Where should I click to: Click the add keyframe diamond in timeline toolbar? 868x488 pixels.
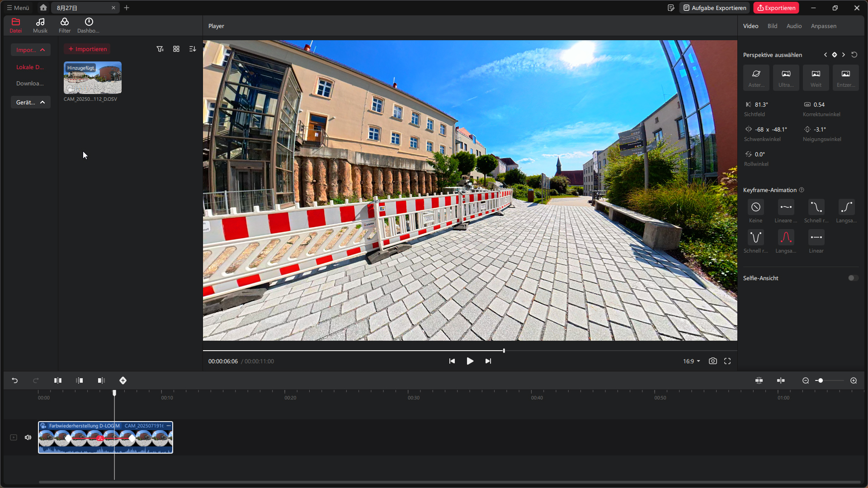click(123, 380)
